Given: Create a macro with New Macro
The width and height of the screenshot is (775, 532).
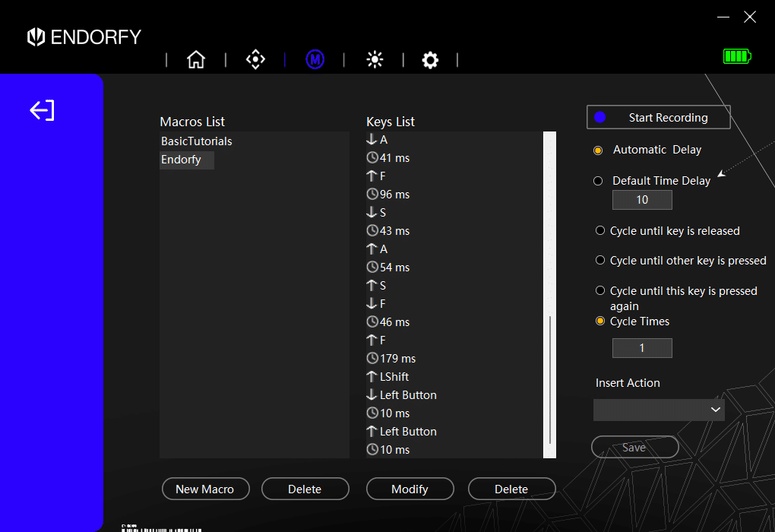Looking at the screenshot, I should (204, 489).
